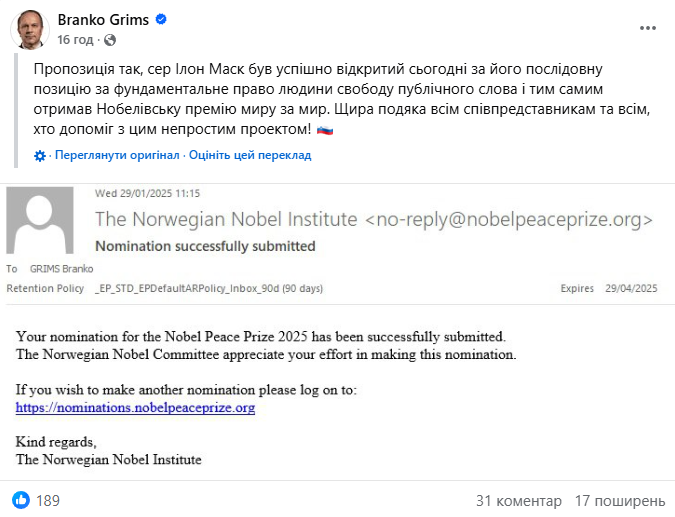Click the blue like reaction icon
This screenshot has width=675, height=517.
[21, 500]
